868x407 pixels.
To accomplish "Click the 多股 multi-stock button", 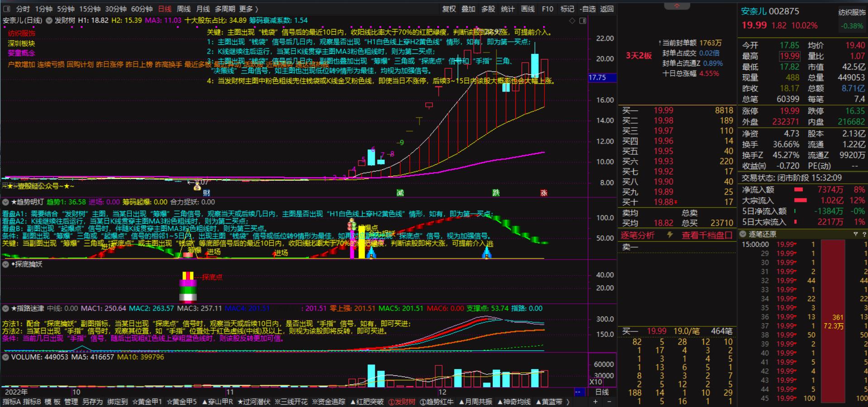I will 488,9.
